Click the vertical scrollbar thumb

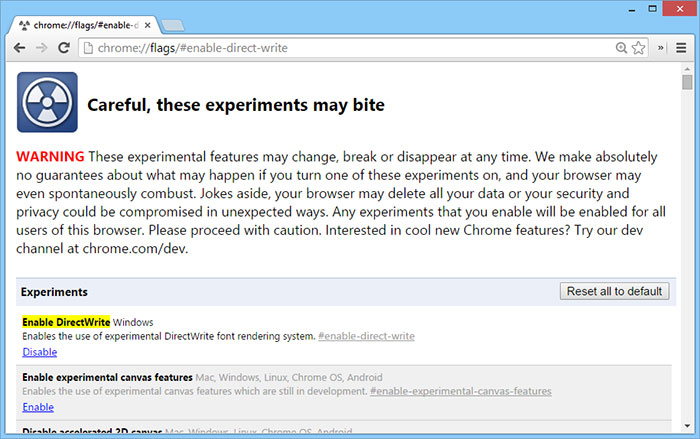[687, 83]
